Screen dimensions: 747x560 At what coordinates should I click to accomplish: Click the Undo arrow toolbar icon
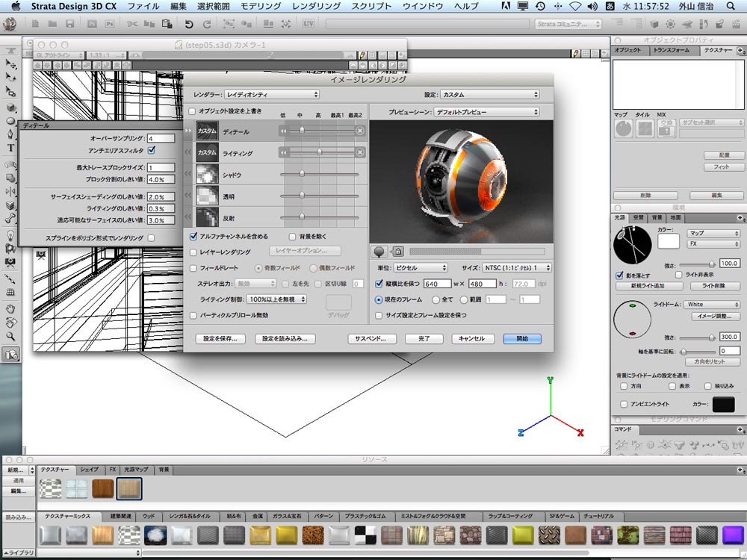tap(189, 24)
